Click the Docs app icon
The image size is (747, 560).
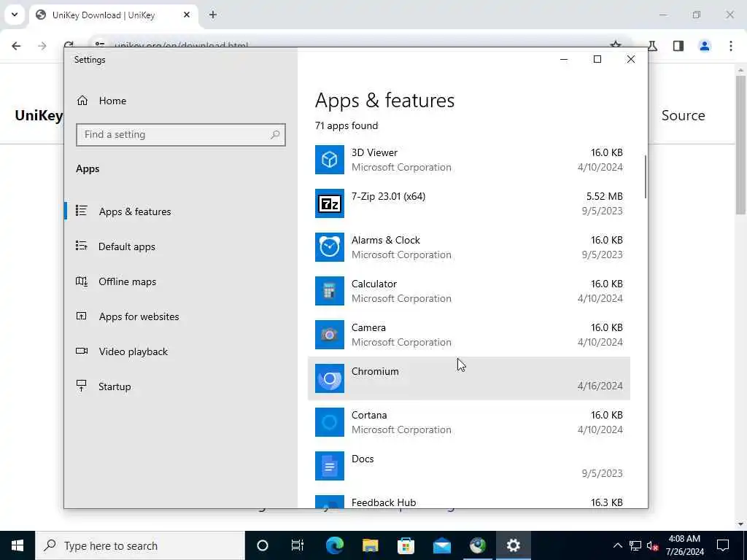point(329,466)
